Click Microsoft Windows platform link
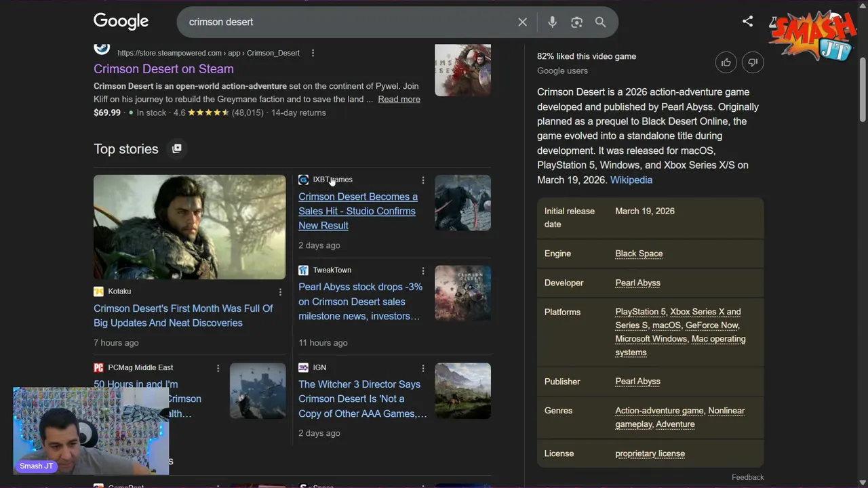 (651, 339)
